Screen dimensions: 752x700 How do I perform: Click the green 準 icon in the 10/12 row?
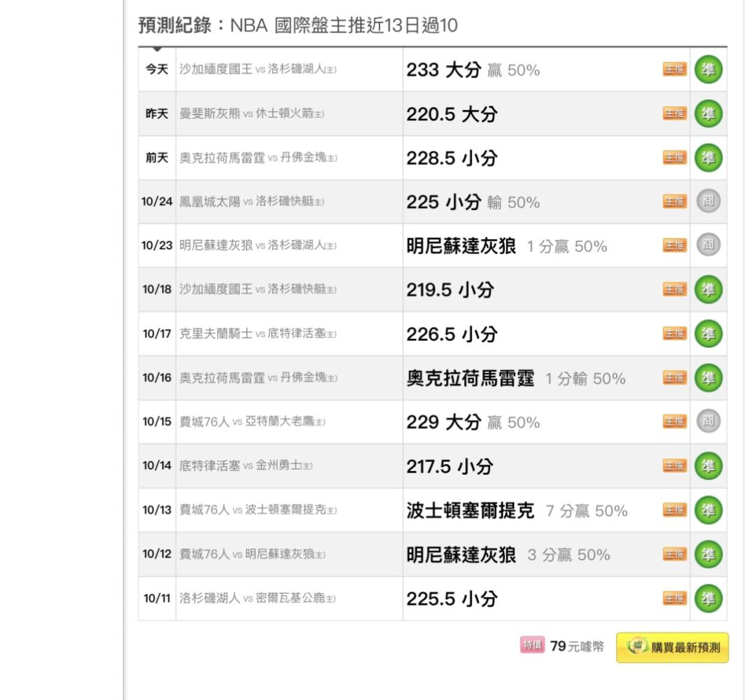coord(709,554)
